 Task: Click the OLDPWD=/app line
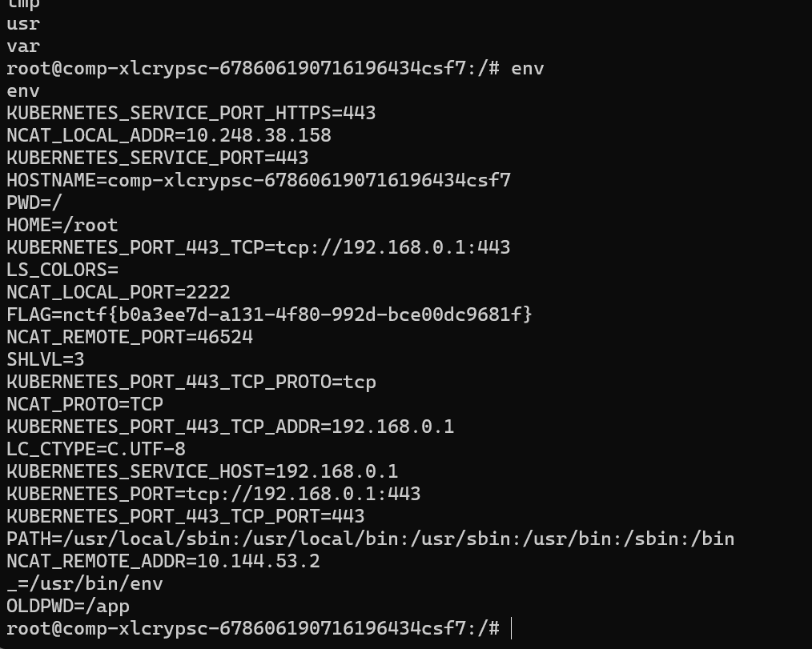click(x=68, y=607)
